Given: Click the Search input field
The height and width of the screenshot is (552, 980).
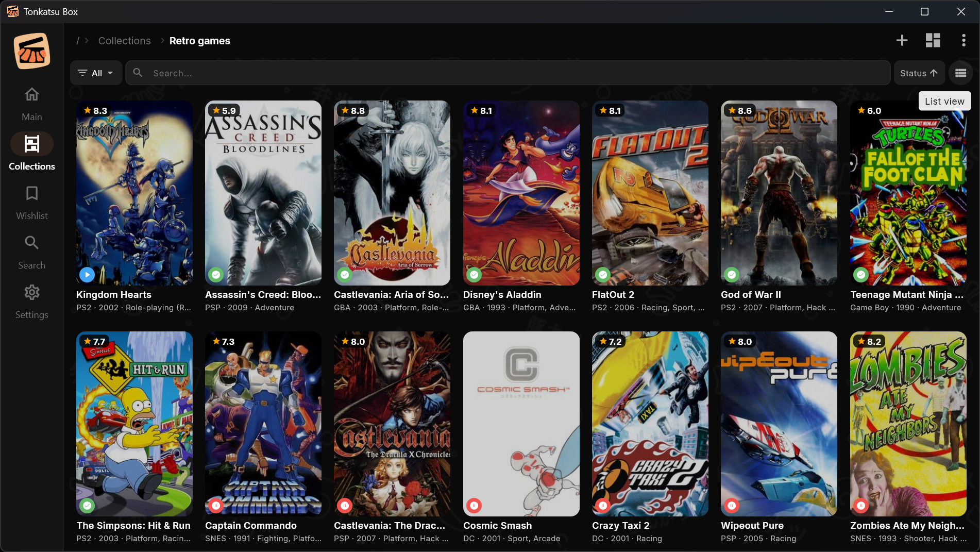Looking at the screenshot, I should (x=508, y=73).
